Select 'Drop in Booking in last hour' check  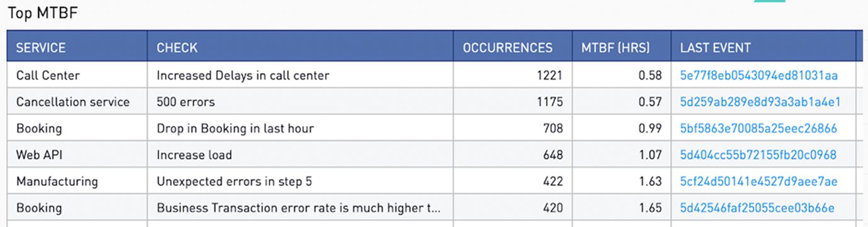coord(235,129)
